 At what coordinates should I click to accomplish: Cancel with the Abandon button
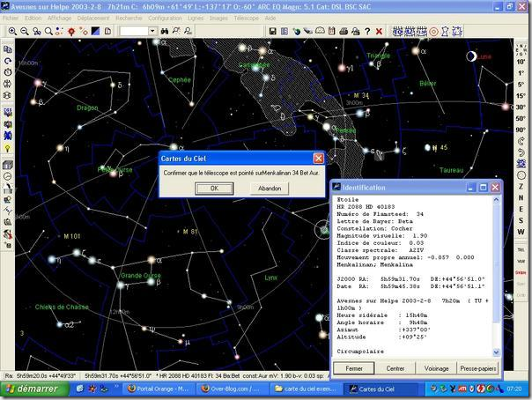(270, 189)
